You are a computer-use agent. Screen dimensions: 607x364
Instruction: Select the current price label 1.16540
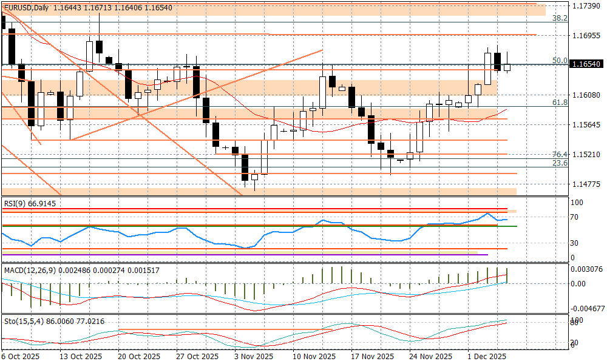click(586, 64)
